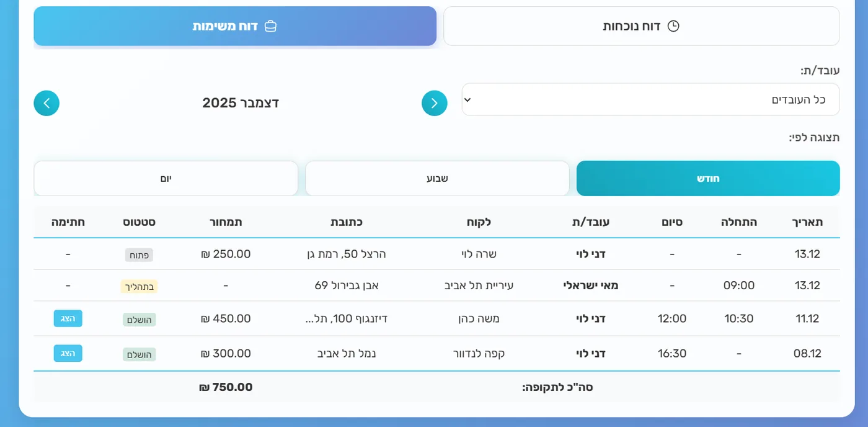Click the הושלם status badge on משה כהן row
The image size is (868, 427).
[x=139, y=318]
